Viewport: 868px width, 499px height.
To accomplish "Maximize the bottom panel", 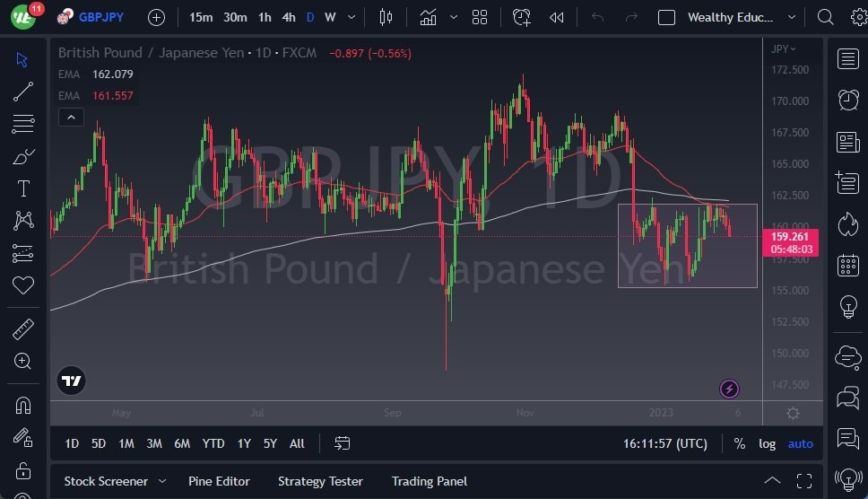I will (804, 481).
